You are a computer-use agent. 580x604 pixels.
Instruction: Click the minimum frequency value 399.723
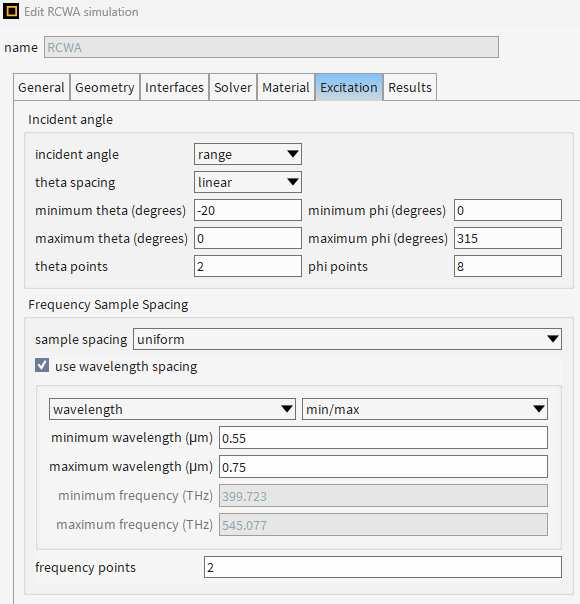point(384,496)
